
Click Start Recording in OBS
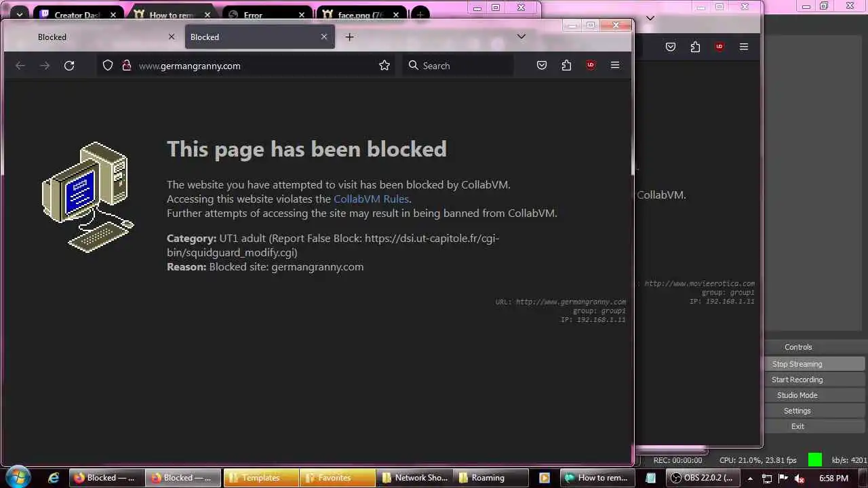tap(797, 380)
